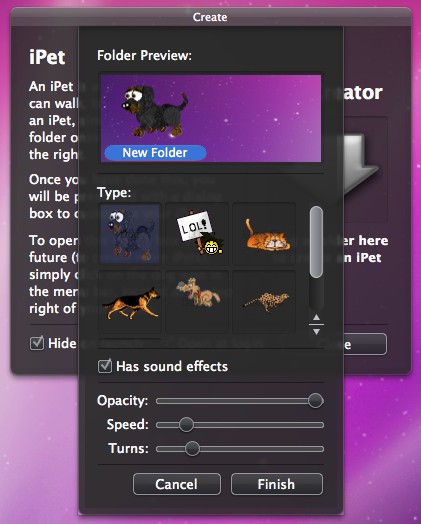421x524 pixels.
Task: Select the black puppy pet type
Action: click(130, 234)
